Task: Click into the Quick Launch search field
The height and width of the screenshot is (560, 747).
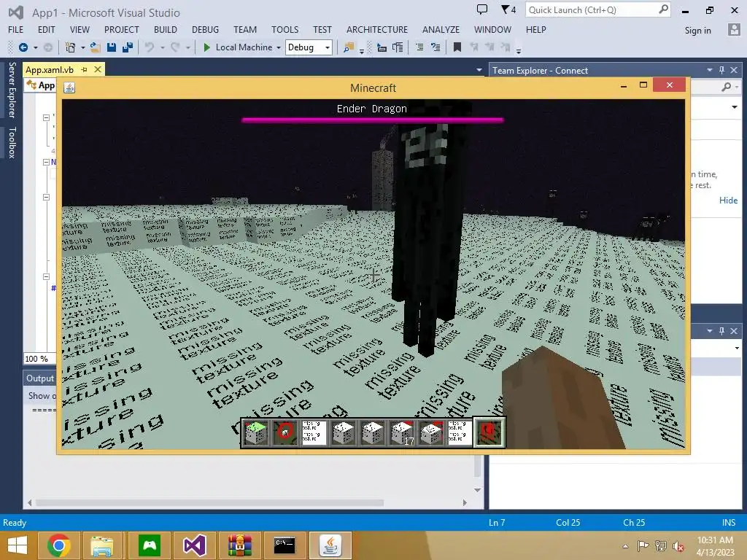Action: tap(592, 9)
